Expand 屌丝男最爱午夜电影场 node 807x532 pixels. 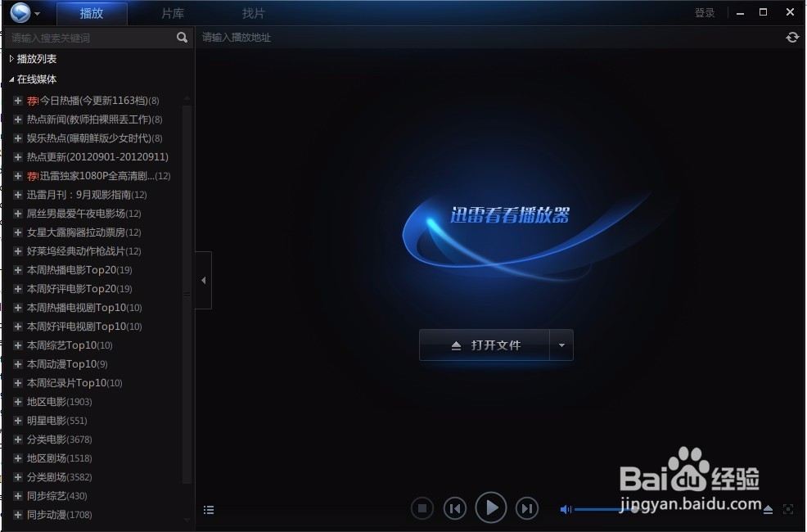pyautogui.click(x=17, y=214)
